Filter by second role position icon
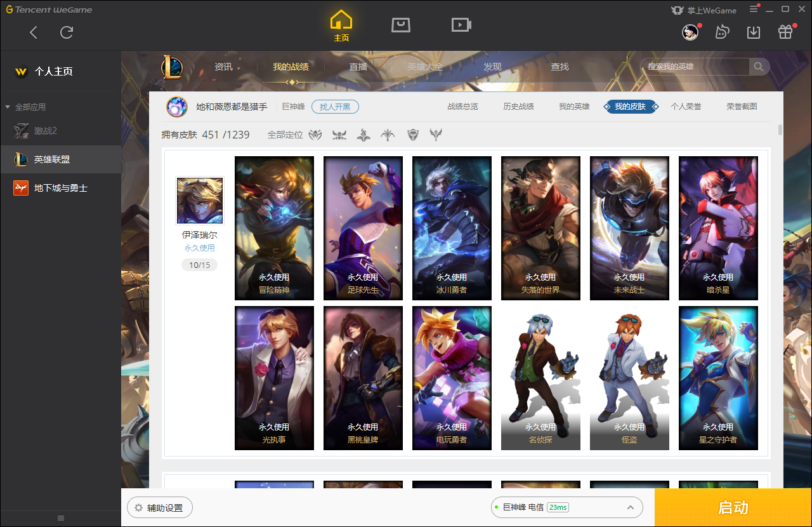 pyautogui.click(x=339, y=135)
